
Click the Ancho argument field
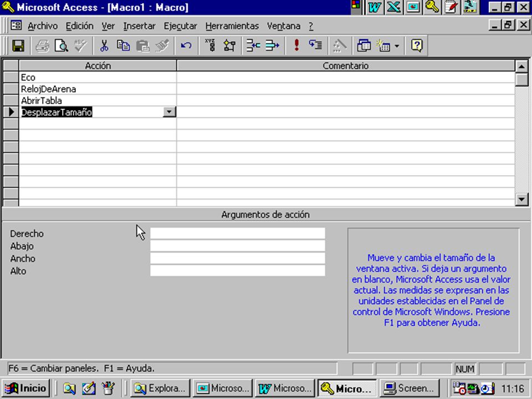coord(238,259)
